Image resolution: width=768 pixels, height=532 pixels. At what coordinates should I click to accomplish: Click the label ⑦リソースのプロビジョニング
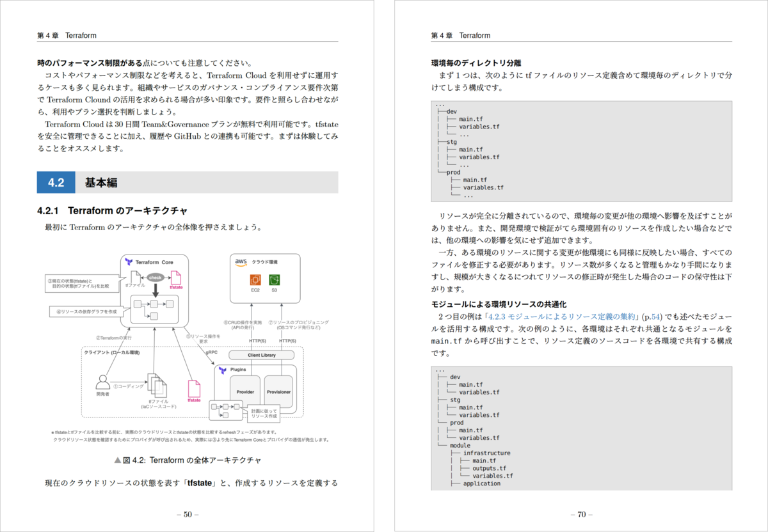click(298, 325)
